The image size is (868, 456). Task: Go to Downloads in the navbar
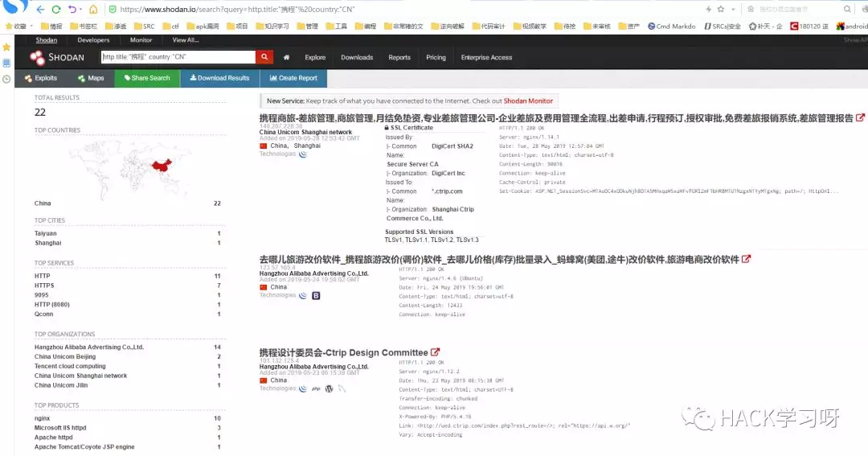pos(357,57)
